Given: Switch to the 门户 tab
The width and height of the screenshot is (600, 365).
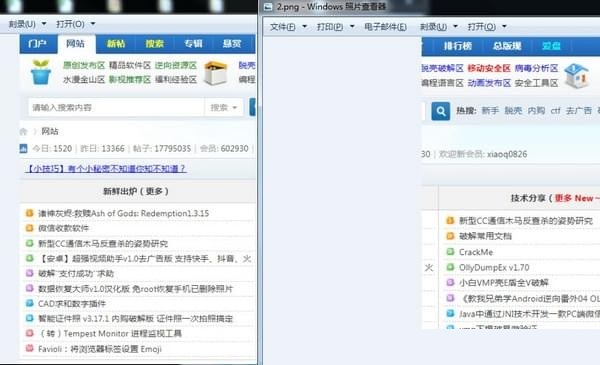Looking at the screenshot, I should pos(38,44).
